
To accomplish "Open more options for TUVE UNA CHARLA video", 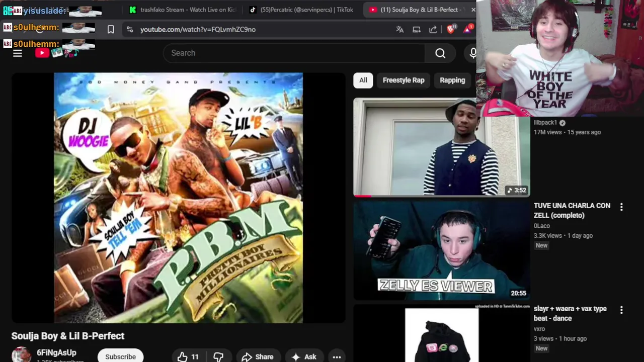I will tap(621, 207).
